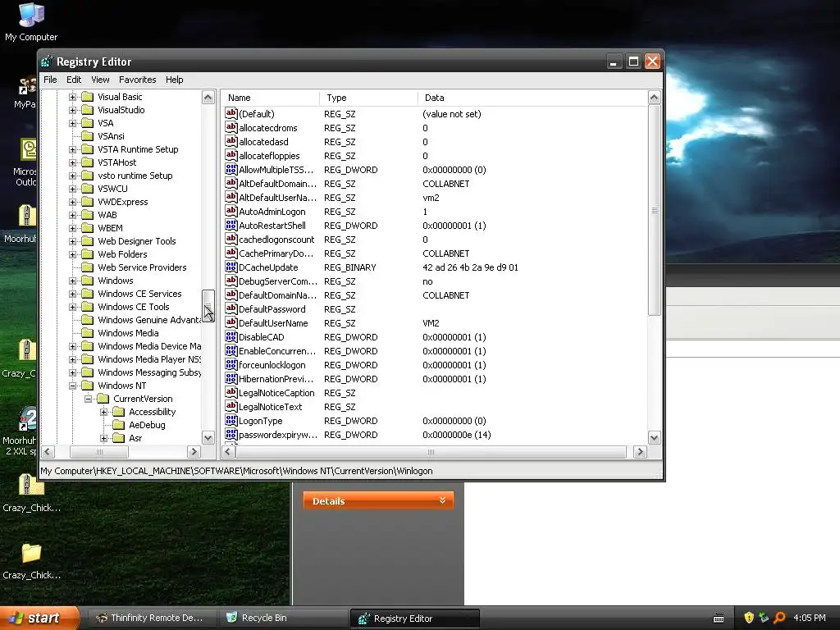This screenshot has width=840, height=630.
Task: Click the Visual Basic folder icon
Action: 87,97
